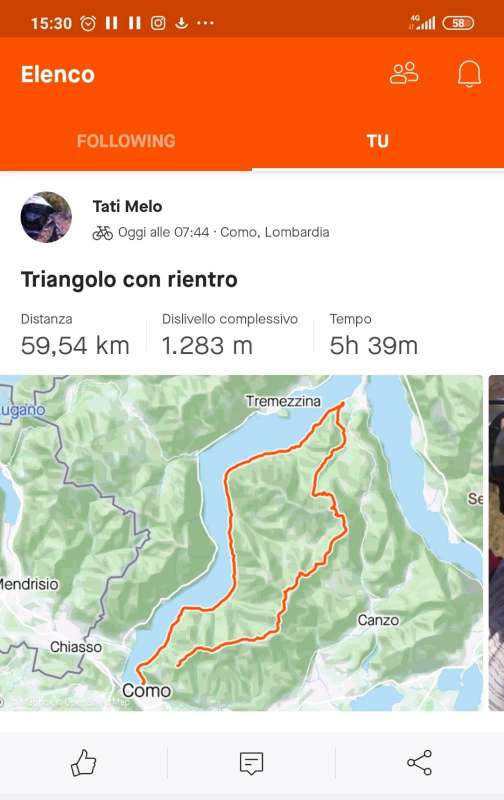504x800 pixels.
Task: Open the find friends people icon
Action: [x=404, y=73]
